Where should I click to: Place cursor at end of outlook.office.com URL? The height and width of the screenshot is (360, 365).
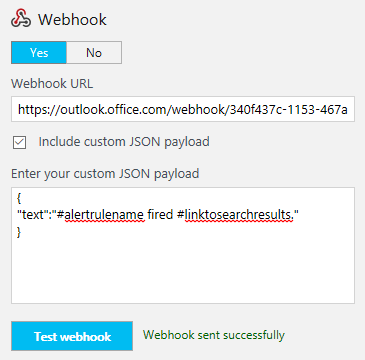[x=348, y=109]
